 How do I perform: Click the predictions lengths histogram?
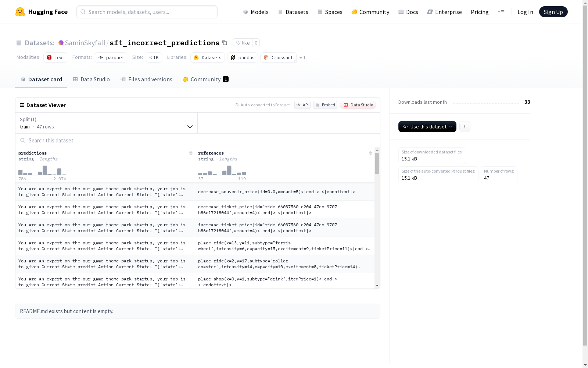[42, 170]
